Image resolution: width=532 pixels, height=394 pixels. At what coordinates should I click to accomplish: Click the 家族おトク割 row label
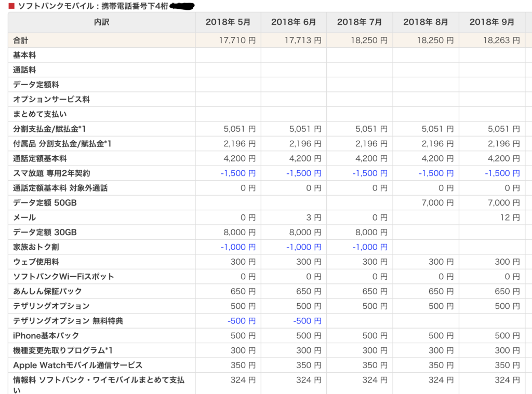click(x=36, y=247)
